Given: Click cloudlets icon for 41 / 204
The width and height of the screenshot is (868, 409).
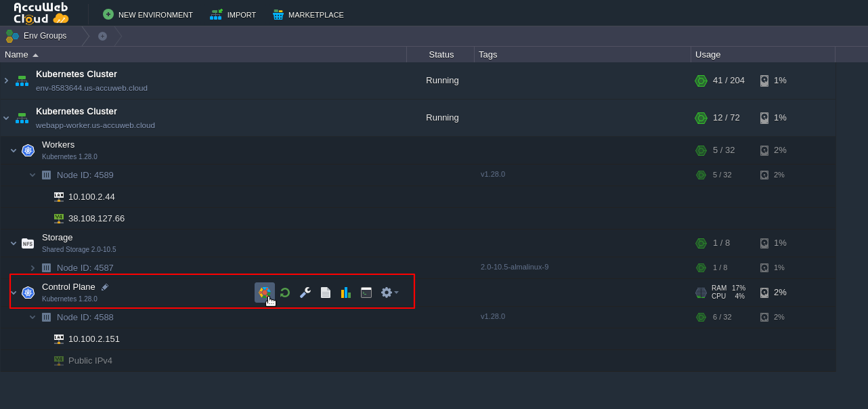Looking at the screenshot, I should pos(701,81).
